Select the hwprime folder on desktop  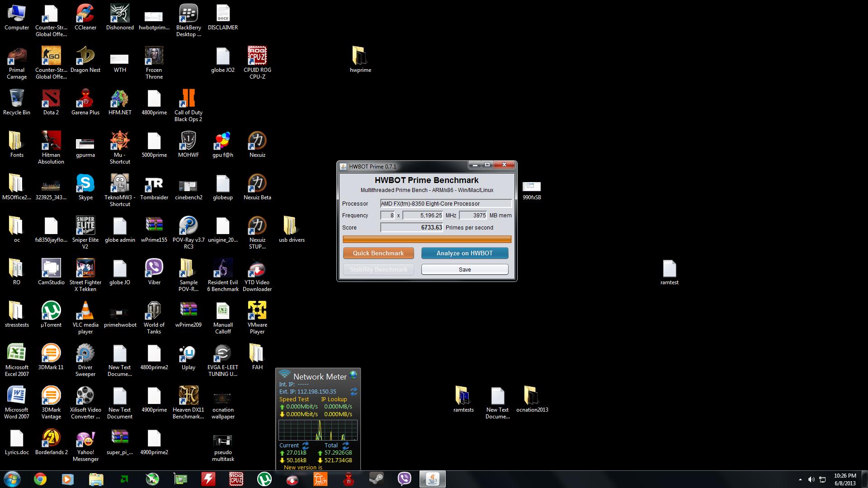pyautogui.click(x=360, y=60)
